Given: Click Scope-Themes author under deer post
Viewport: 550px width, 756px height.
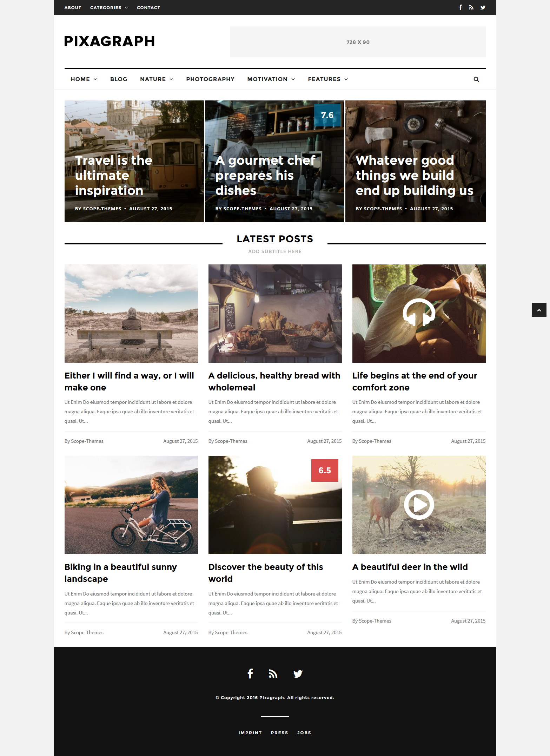Looking at the screenshot, I should coord(375,621).
